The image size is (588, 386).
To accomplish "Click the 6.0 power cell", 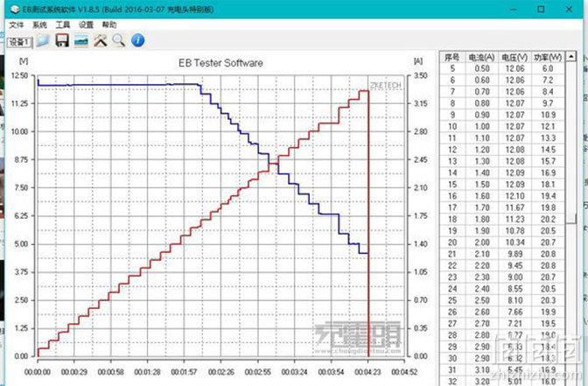I will tap(548, 68).
